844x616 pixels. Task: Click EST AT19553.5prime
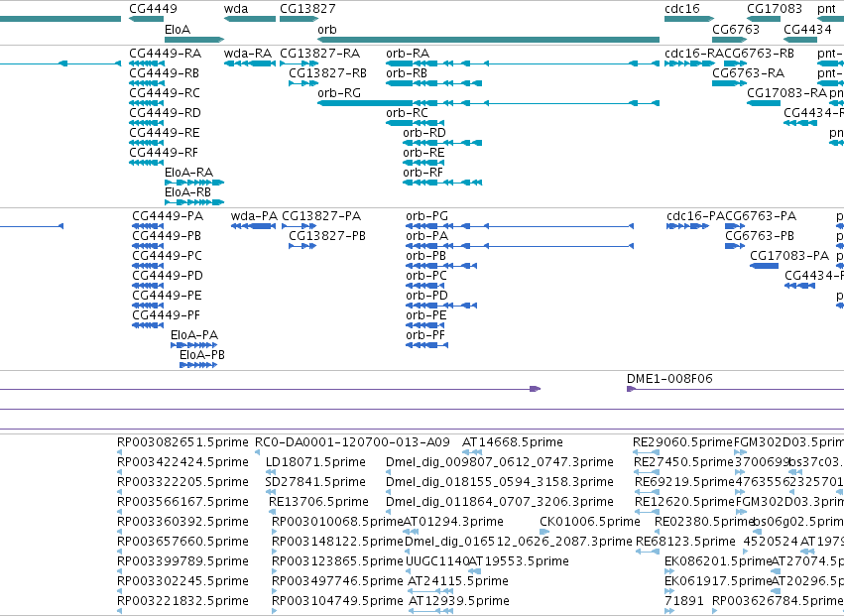pos(476,571)
